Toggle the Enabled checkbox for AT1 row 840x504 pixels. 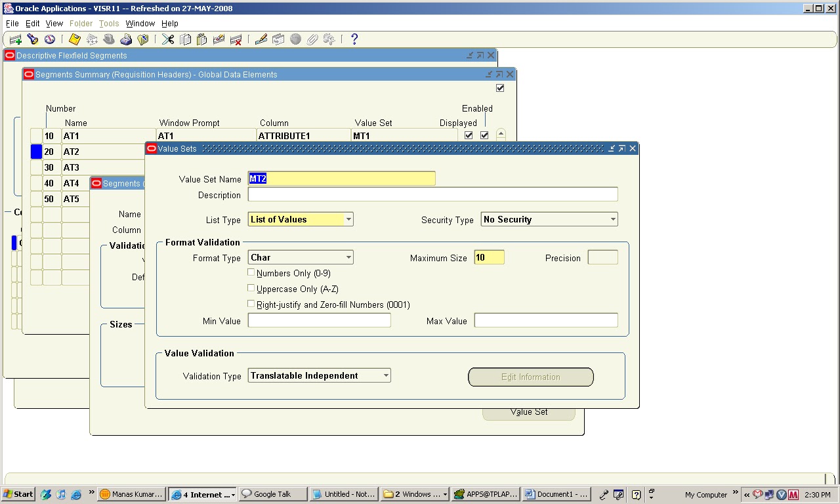[484, 135]
